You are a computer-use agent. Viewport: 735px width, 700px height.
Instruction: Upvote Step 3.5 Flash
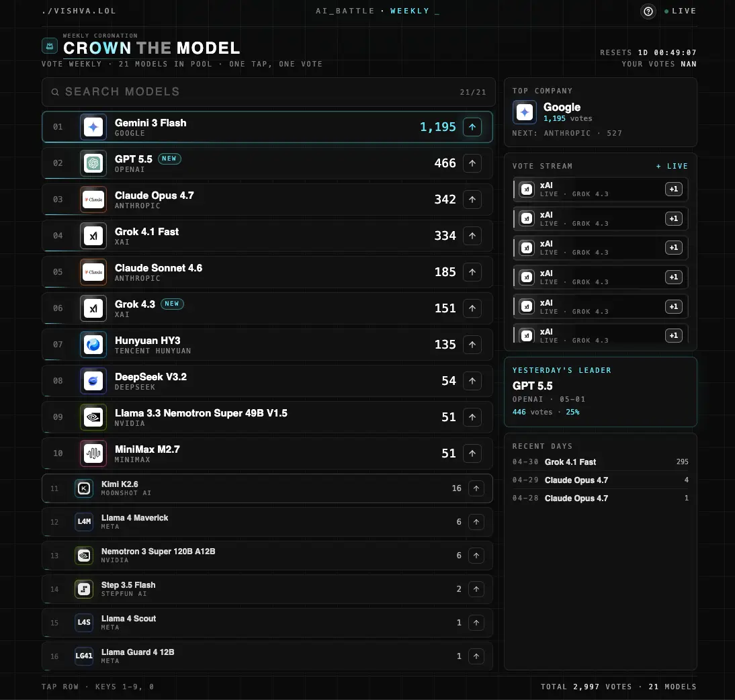pyautogui.click(x=476, y=589)
